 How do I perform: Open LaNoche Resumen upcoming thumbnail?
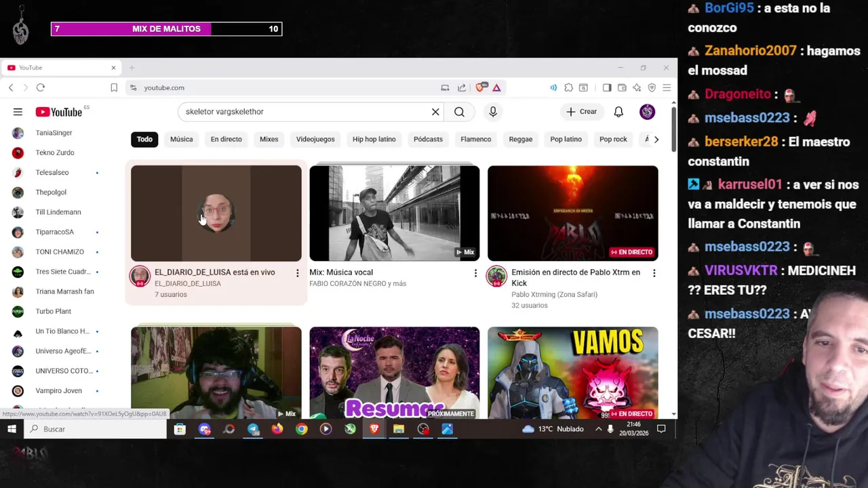[x=395, y=373]
